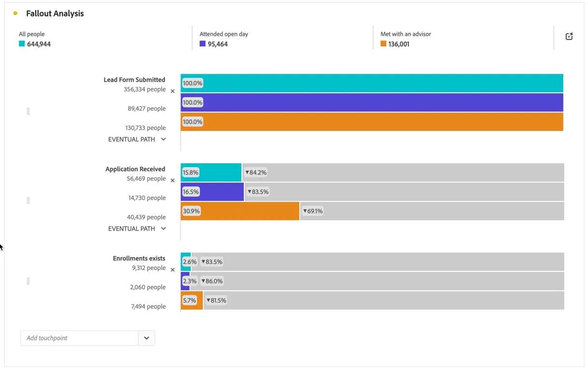Remove the Lead Form Submitted touchpoint
This screenshot has width=588, height=371.
pos(172,91)
